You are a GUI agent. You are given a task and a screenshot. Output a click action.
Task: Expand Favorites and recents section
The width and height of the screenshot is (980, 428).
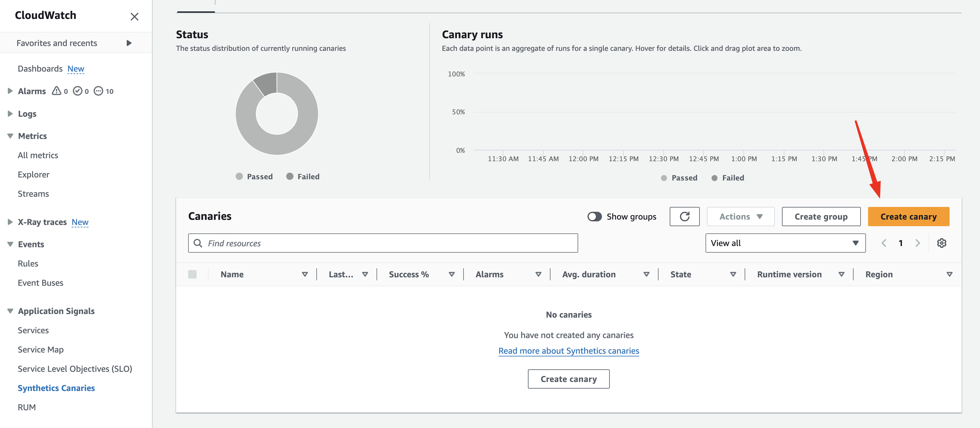click(76, 43)
